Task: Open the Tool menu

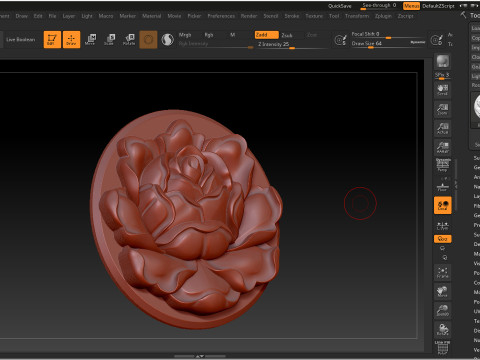Action: [334, 16]
